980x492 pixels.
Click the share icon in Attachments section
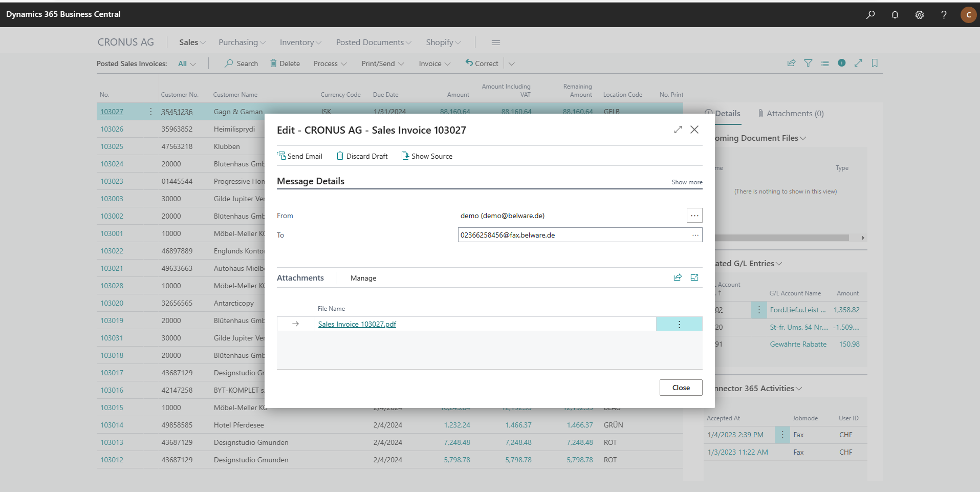[x=678, y=277]
